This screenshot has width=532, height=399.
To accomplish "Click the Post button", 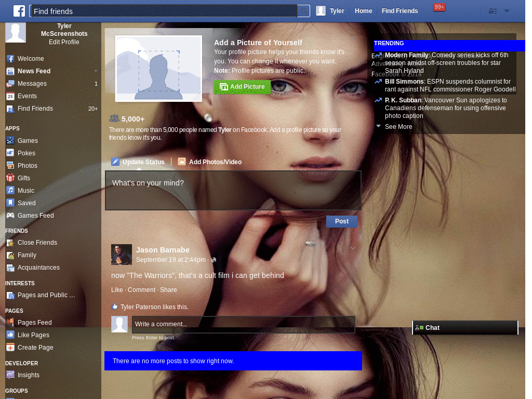I will pyautogui.click(x=342, y=221).
